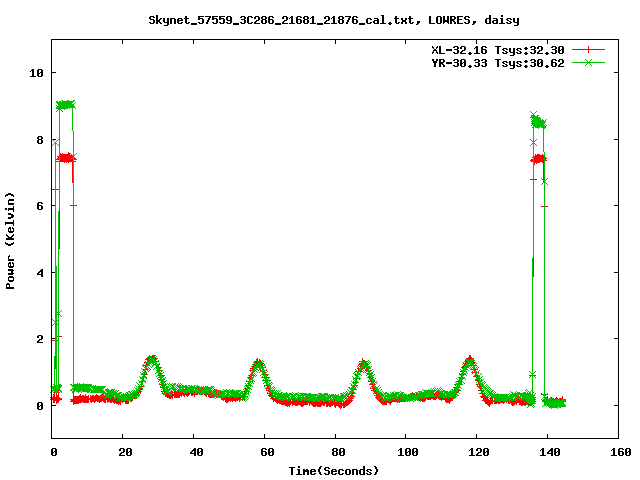Click the green line sample in legend
Image resolution: width=640 pixels, height=480 pixels.
pyautogui.click(x=589, y=62)
